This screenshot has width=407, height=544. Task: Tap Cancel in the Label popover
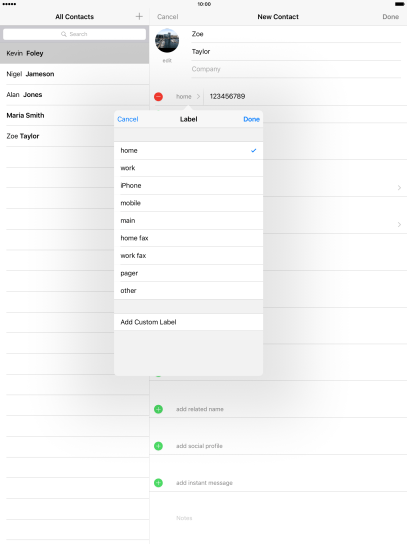pos(128,119)
